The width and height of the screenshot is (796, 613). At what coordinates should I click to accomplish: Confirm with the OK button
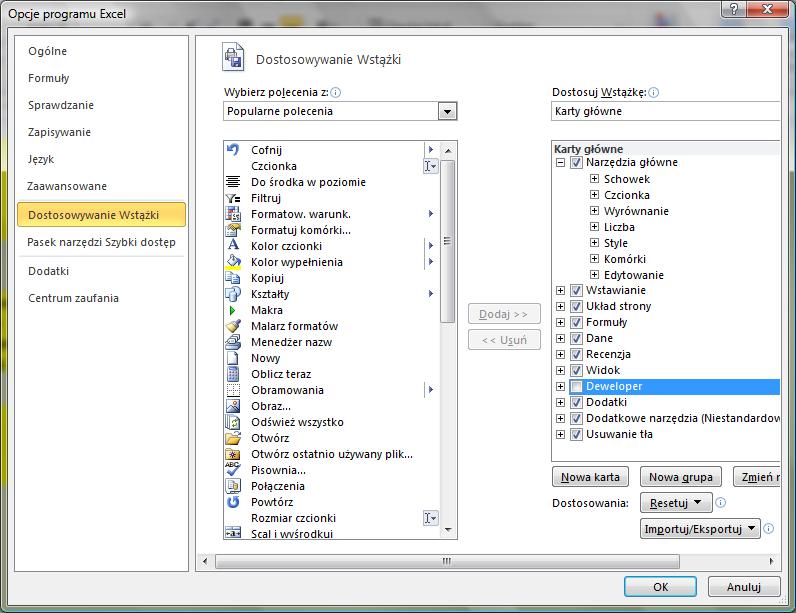click(x=660, y=587)
